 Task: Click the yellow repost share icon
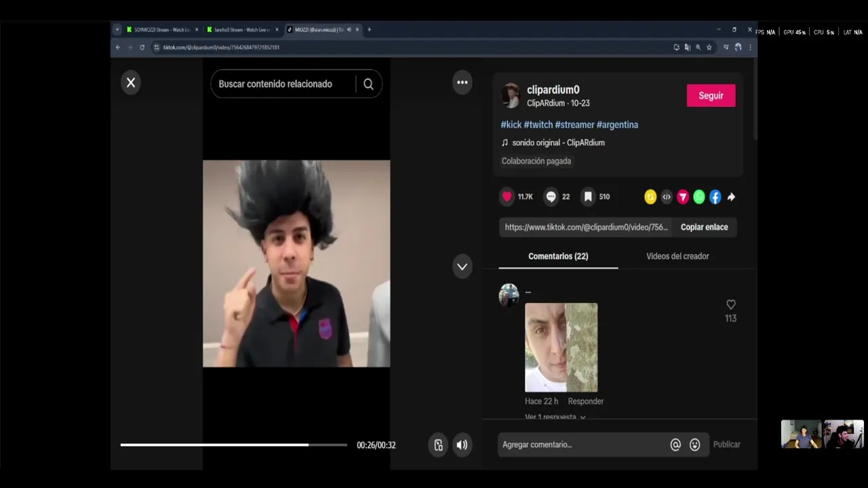coord(650,197)
